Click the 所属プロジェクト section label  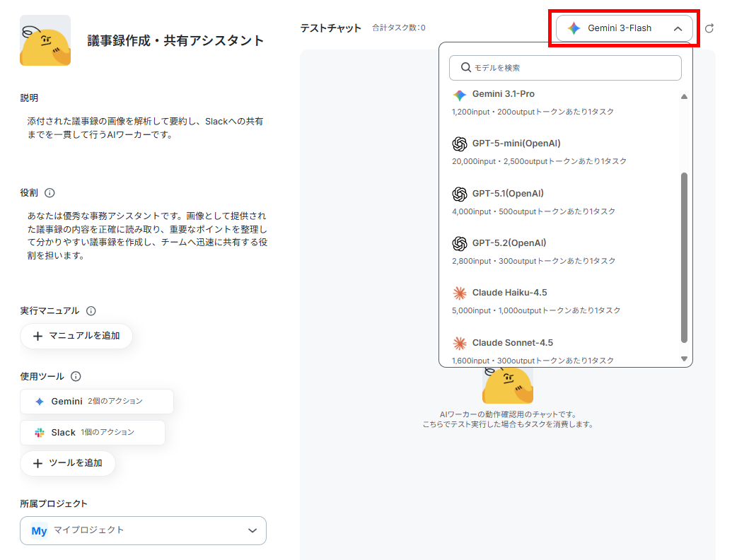(x=54, y=503)
